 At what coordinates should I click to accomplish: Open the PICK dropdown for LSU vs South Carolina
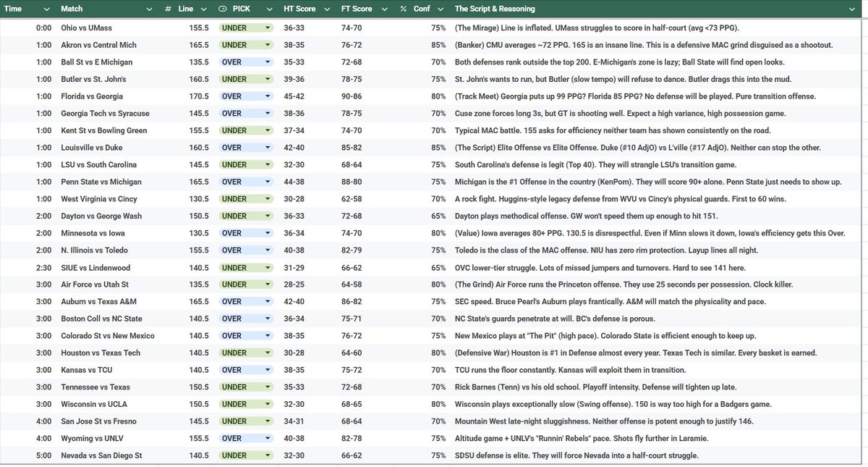click(x=268, y=165)
